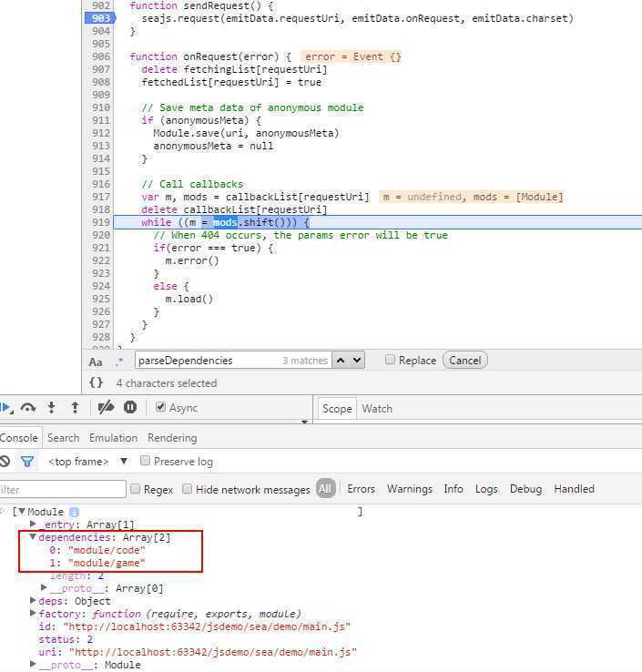Click the 'error = Event {}' inline value
This screenshot has width=642, height=672.
[x=352, y=56]
